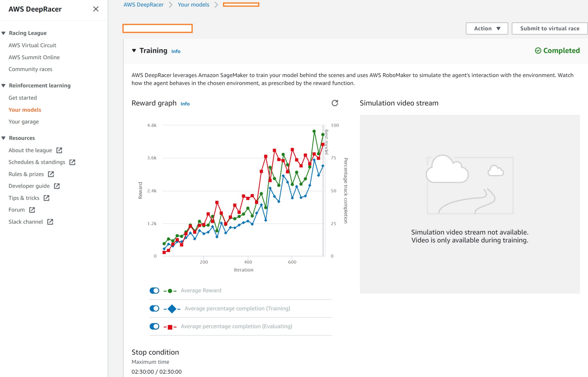Screen dimensions: 588x377
Task: Open external link icon for About the league
Action: tap(59, 150)
